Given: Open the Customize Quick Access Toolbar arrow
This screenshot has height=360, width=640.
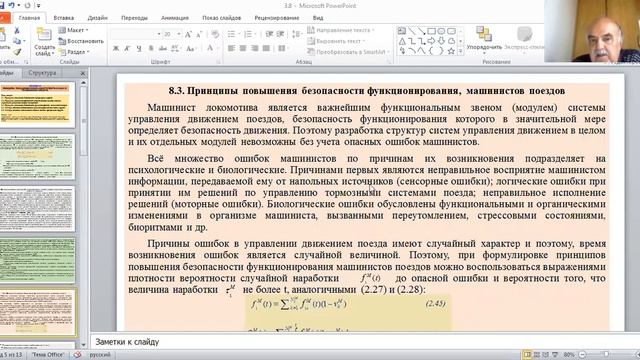Looking at the screenshot, I should click(38, 6).
